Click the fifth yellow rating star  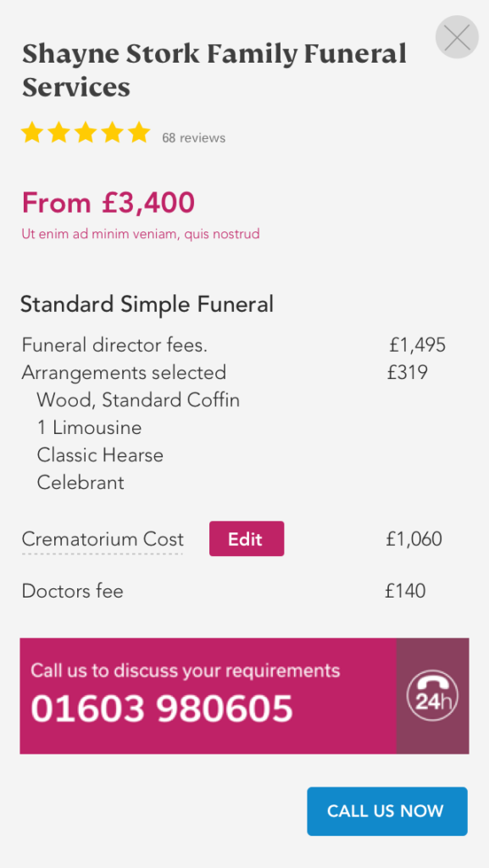139,133
